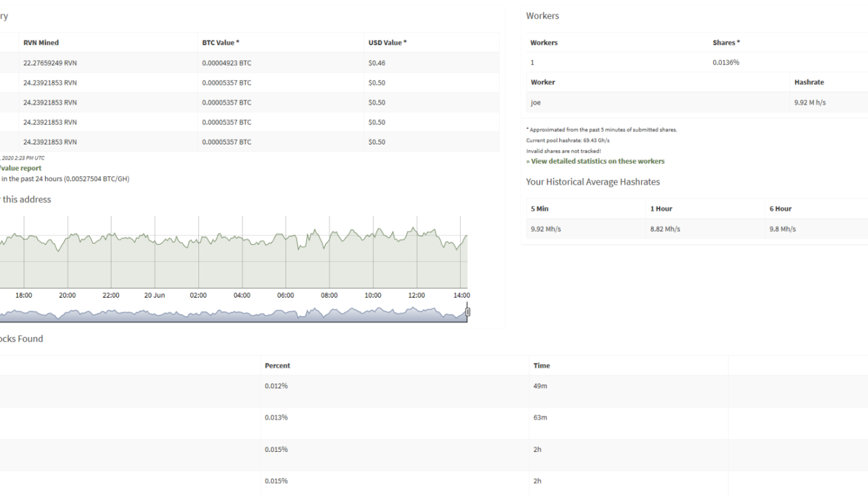Click the Workers section heading at top
Image resolution: width=868 pixels, height=496 pixels.
click(542, 16)
